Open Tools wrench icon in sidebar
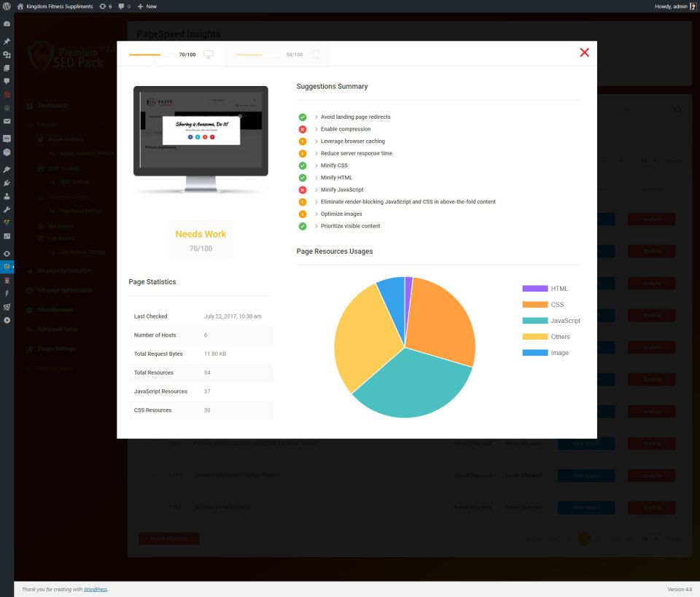Screen dimensions: 700x597 7,209
